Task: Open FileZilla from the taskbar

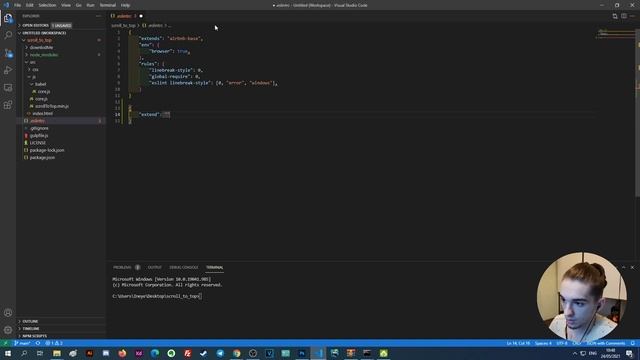Action: (187, 353)
